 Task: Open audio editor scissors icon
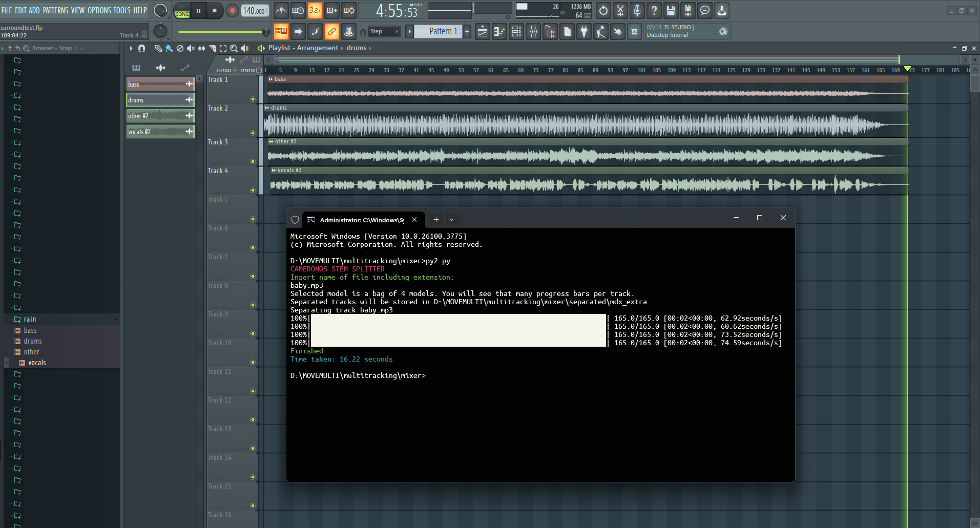pos(620,10)
